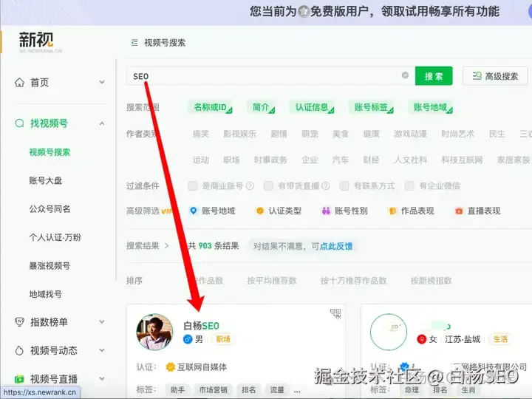Expand the 视频号动态 menu chevron
Image resolution: width=532 pixels, height=399 pixels.
tap(102, 350)
